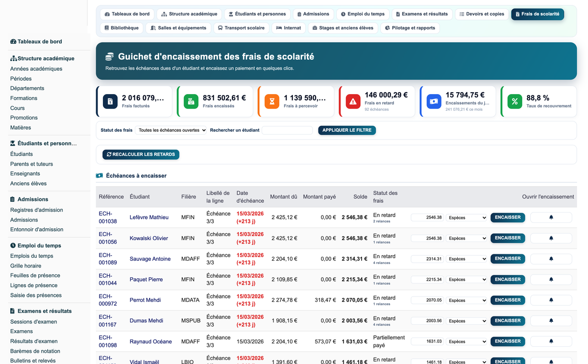Screen dimensions: 588x364
Task: Click the sidebar Admissions clipboard icon
Action: pos(13,199)
